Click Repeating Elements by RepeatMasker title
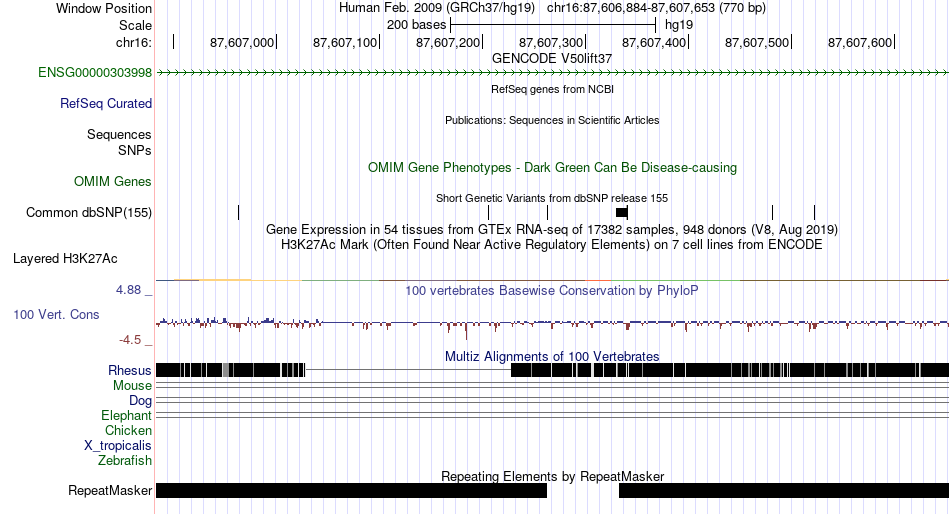Image resolution: width=950 pixels, height=514 pixels. click(x=553, y=476)
